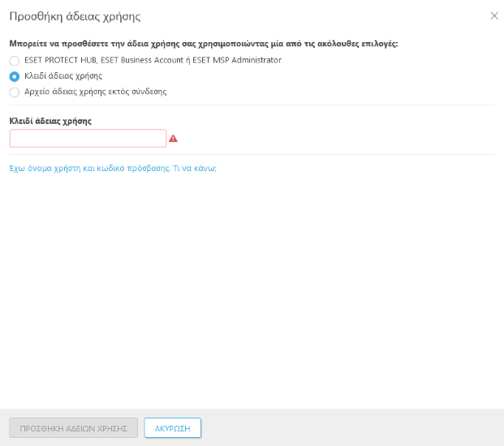Click the Μπορείτε να προσθέσετε instruction heading
Image resolution: width=504 pixels, height=446 pixels.
(203, 43)
